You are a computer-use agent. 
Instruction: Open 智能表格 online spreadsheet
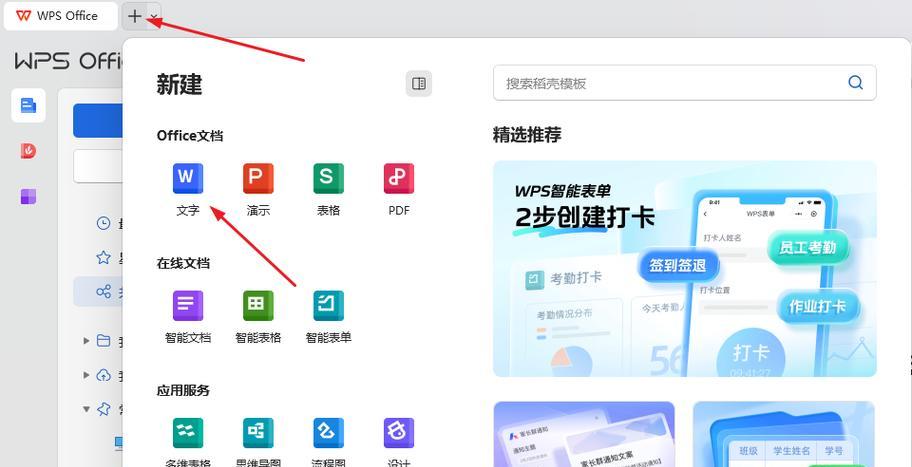click(258, 317)
